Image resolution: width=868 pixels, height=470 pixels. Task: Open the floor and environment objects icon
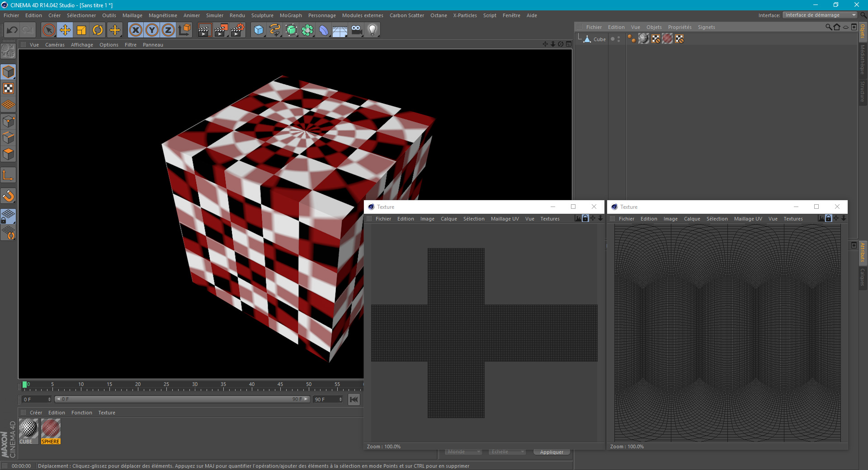click(340, 30)
